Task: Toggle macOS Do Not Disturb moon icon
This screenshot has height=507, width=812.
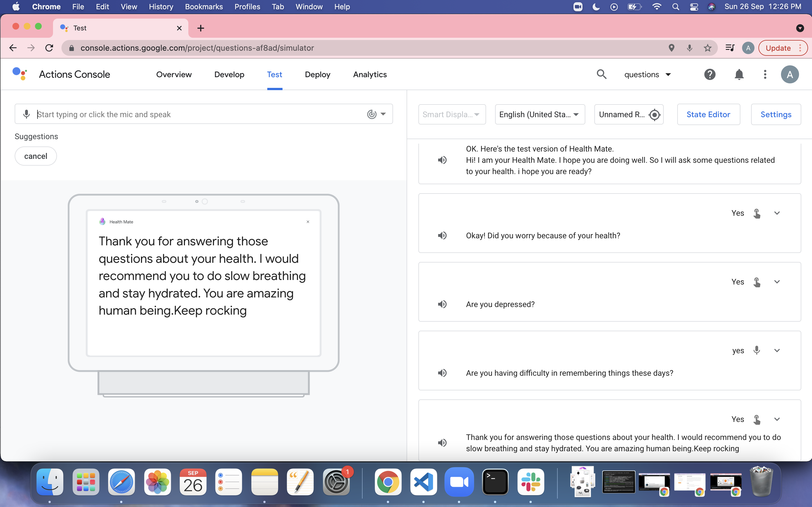Action: coord(596,7)
